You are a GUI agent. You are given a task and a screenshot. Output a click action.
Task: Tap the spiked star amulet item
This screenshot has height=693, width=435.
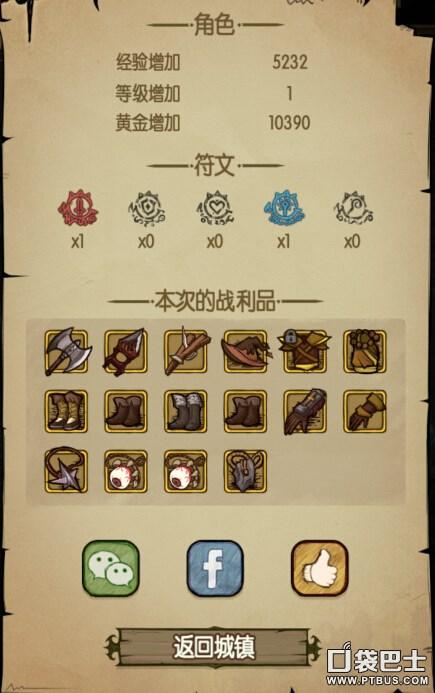66,471
